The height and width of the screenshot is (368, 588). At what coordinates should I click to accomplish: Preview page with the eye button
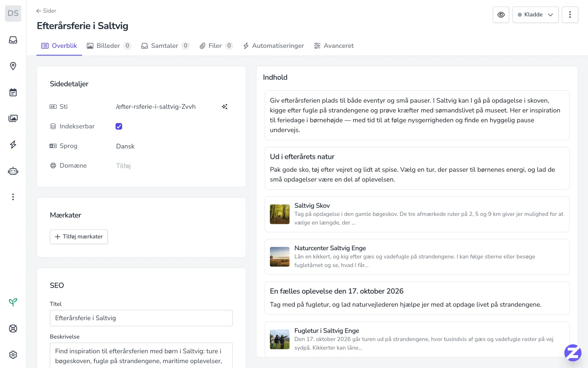coord(501,15)
